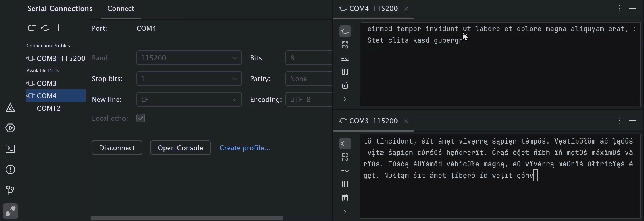Toggle connection plug icon in COM3 console
Viewport: 644px width, 221px height.
pos(345,144)
